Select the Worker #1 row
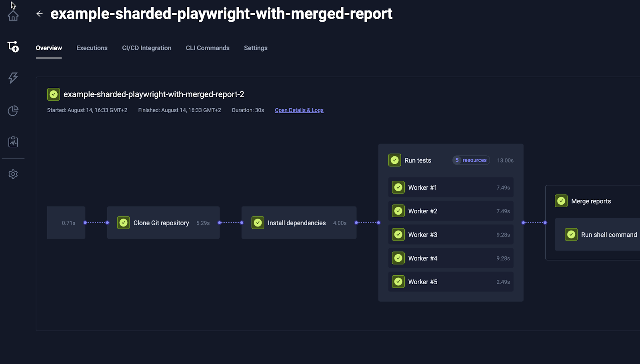The image size is (640, 364). [x=451, y=187]
